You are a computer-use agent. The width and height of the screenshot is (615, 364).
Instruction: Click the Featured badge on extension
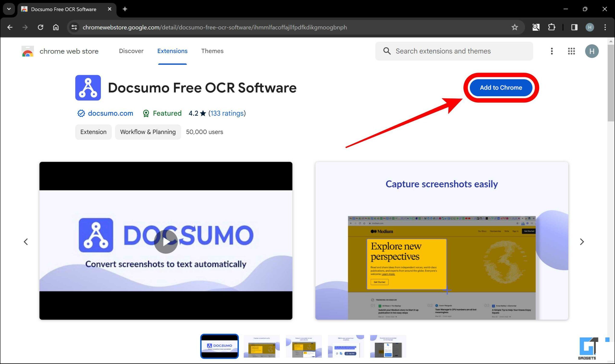click(x=162, y=113)
